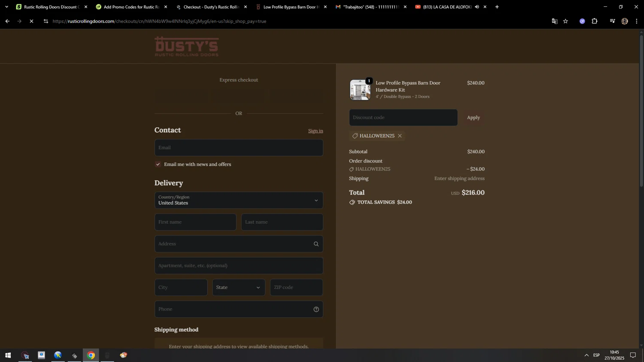Click the Discount code input field
Image resolution: width=644 pixels, height=362 pixels.
(403, 118)
